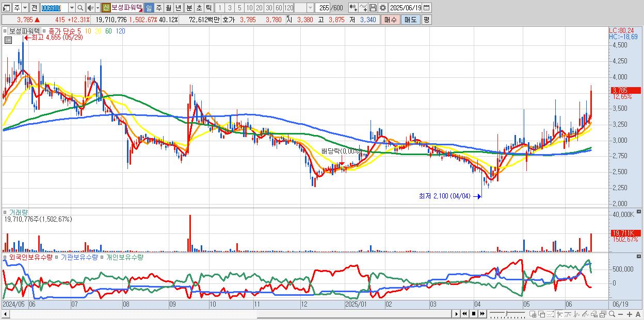Select the minute '분' period toggle
This screenshot has width=644, height=320.
point(189,8)
